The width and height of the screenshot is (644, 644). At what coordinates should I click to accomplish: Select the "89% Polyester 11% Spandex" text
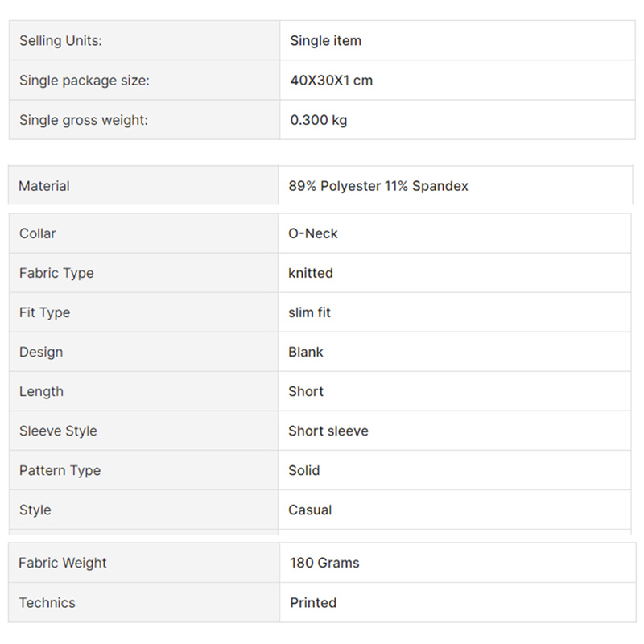point(378,186)
